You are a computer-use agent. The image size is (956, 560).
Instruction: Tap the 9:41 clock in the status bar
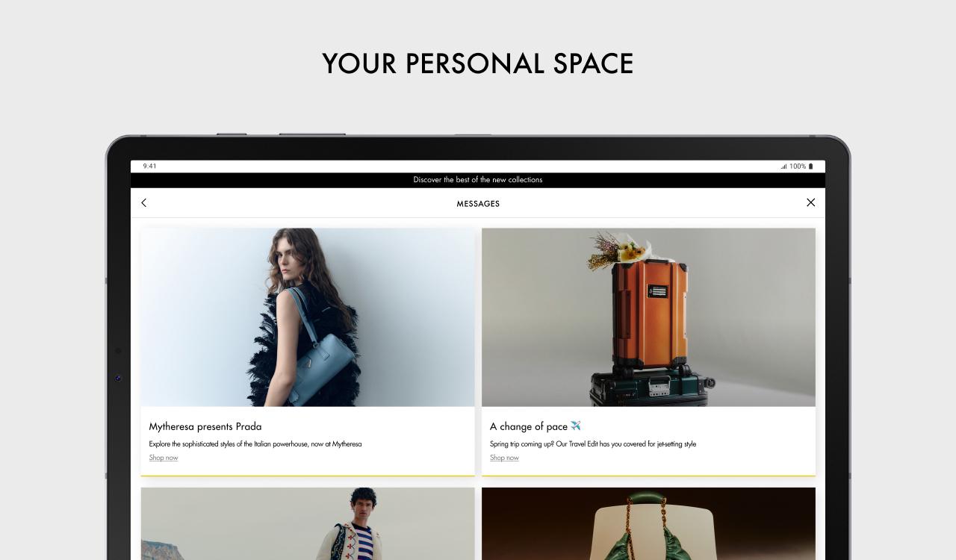tap(150, 167)
